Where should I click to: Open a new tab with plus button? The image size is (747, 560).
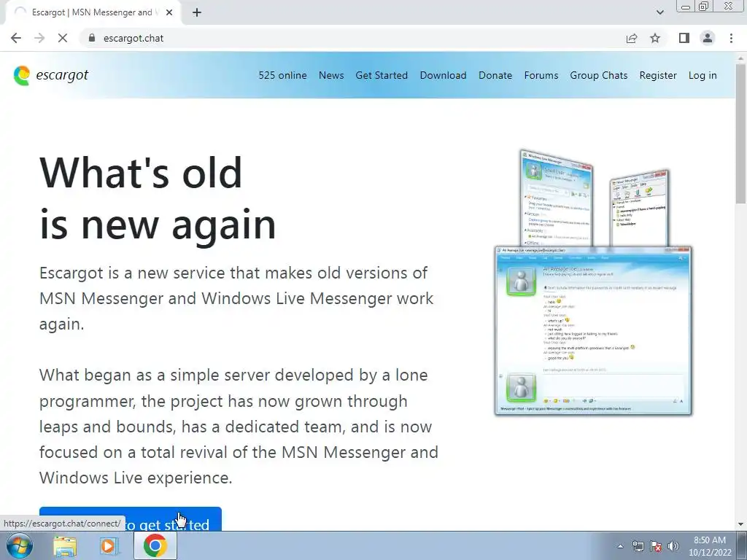pos(197,12)
